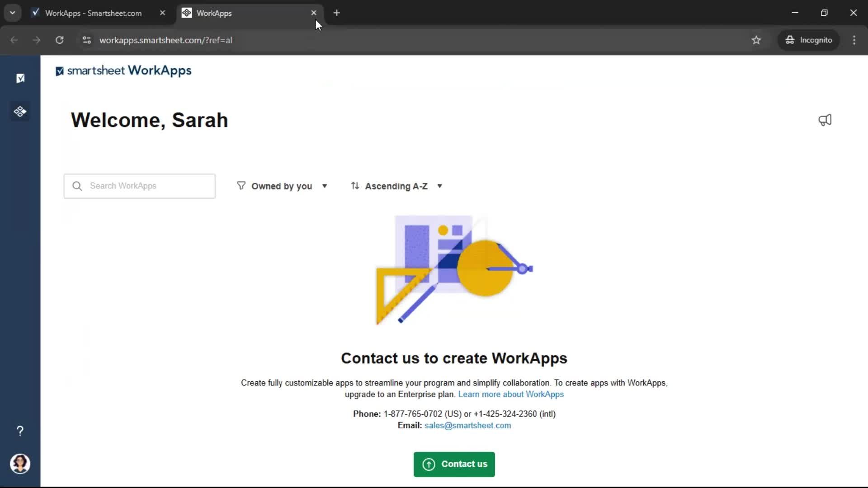Image resolution: width=868 pixels, height=488 pixels.
Task: Open the Chrome three-dot menu
Action: (854, 40)
